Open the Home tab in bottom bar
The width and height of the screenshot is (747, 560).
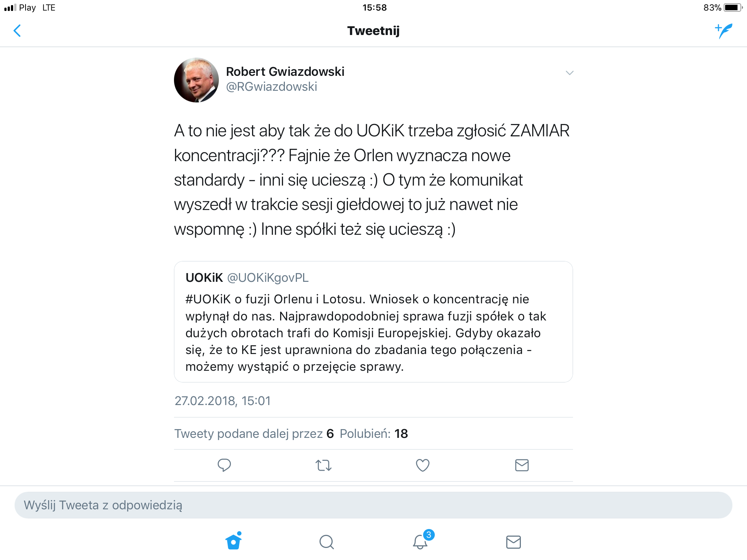(233, 541)
